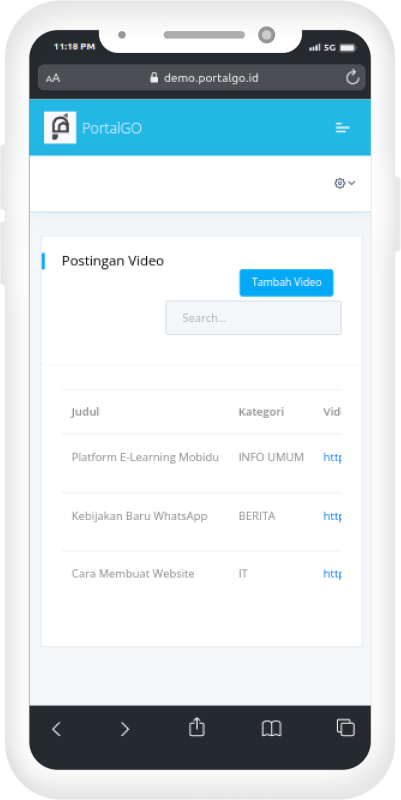Open the bookmarks book icon

[x=271, y=729]
